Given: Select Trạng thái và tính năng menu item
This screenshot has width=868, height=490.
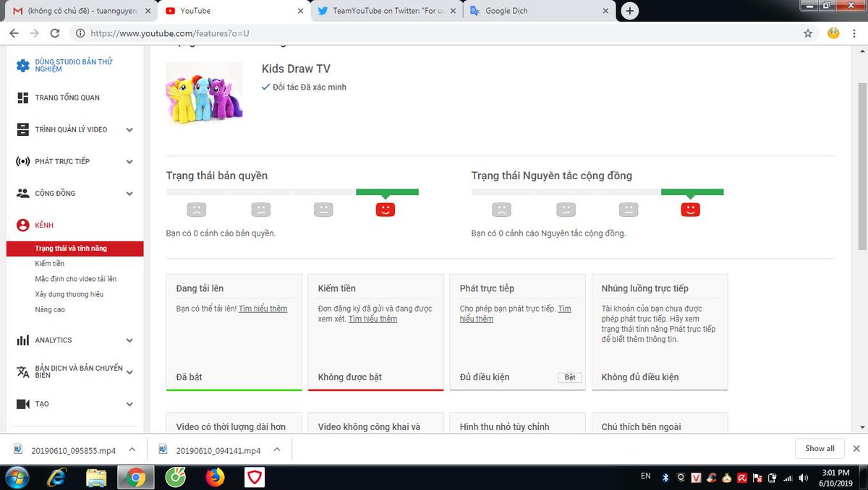Looking at the screenshot, I should [75, 249].
